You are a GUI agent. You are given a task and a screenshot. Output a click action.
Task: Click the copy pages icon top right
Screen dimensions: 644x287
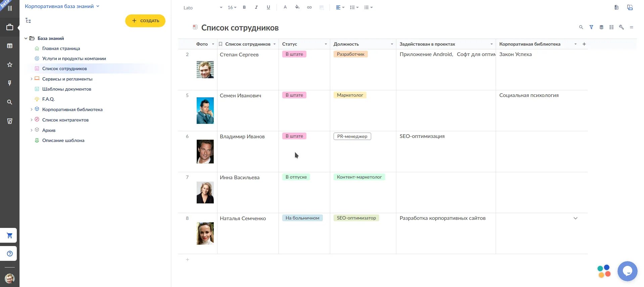pyautogui.click(x=630, y=7)
